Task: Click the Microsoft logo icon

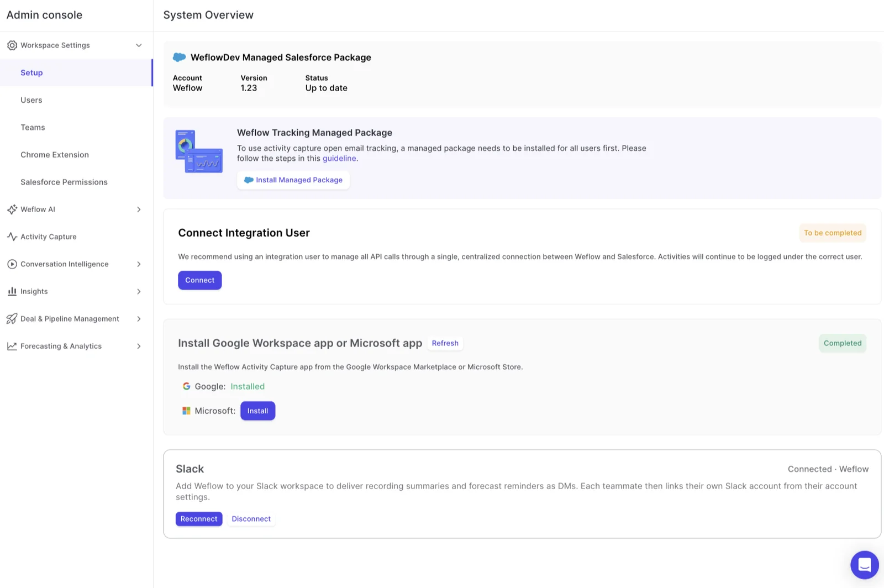Action: [x=186, y=411]
